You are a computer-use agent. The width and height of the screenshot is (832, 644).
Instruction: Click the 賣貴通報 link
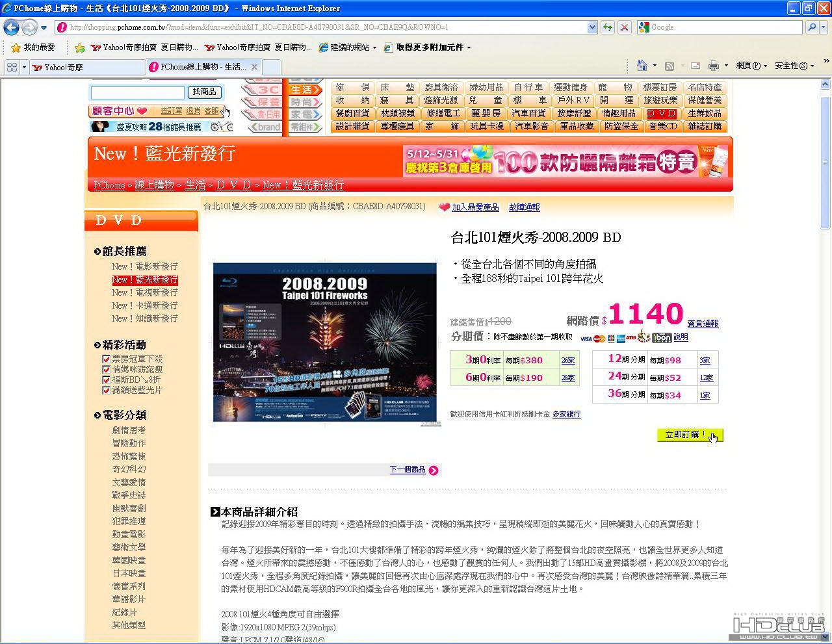pos(703,324)
